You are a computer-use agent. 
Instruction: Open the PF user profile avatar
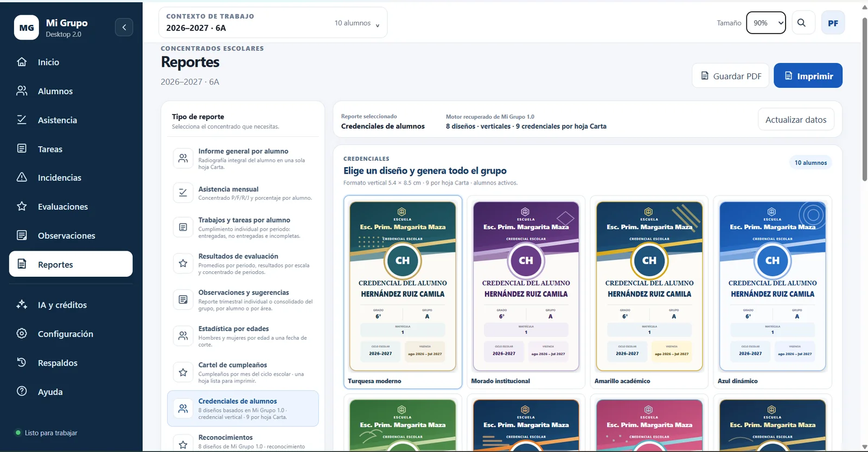tap(833, 23)
